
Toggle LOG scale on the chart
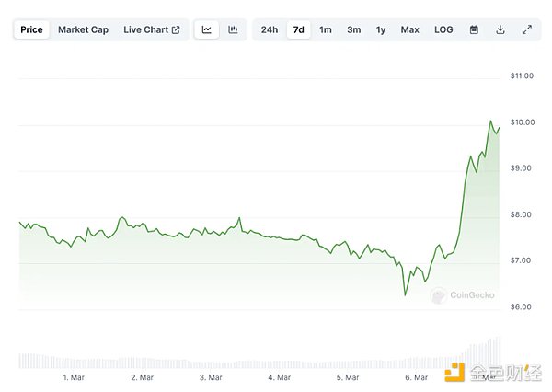coord(443,29)
